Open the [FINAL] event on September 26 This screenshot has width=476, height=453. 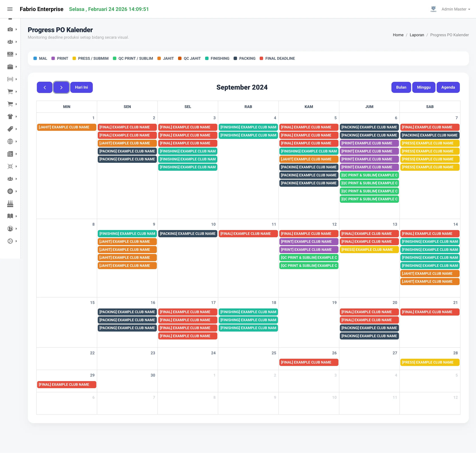(309, 362)
